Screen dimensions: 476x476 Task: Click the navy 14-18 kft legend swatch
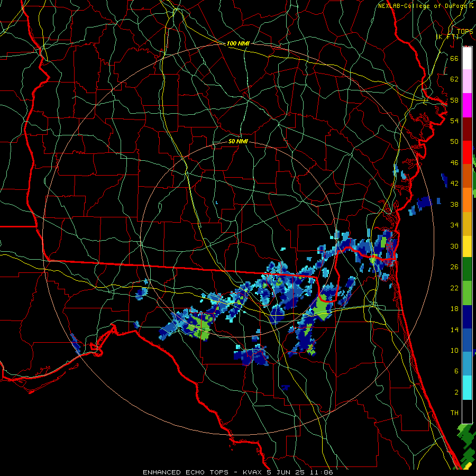(x=467, y=317)
